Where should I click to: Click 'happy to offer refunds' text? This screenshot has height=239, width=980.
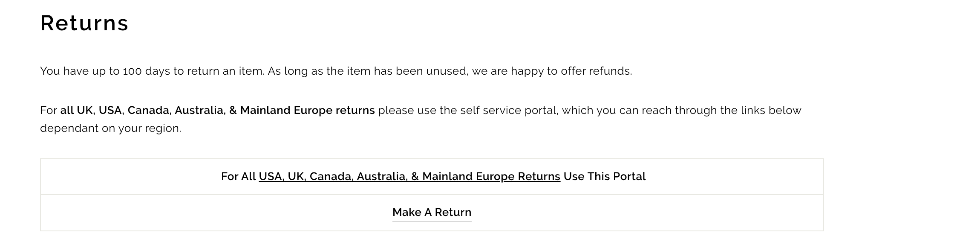click(571, 71)
